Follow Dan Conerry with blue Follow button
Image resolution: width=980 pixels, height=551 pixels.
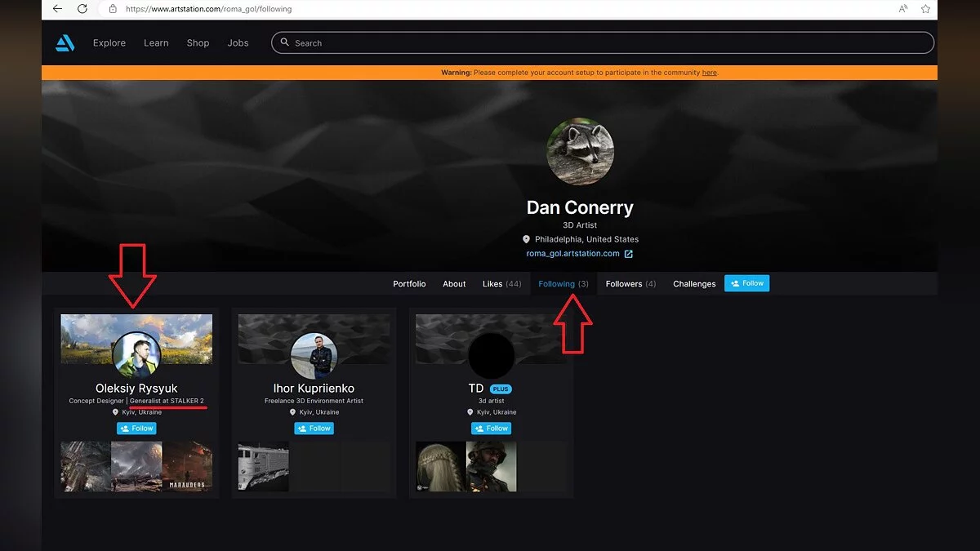click(746, 283)
